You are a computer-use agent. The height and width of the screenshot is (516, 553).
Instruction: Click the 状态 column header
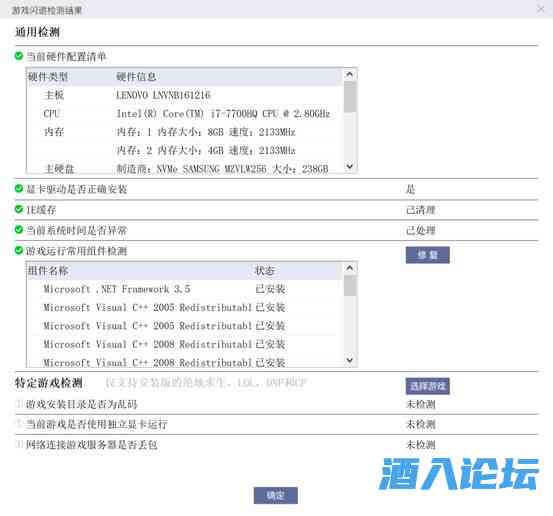click(265, 271)
